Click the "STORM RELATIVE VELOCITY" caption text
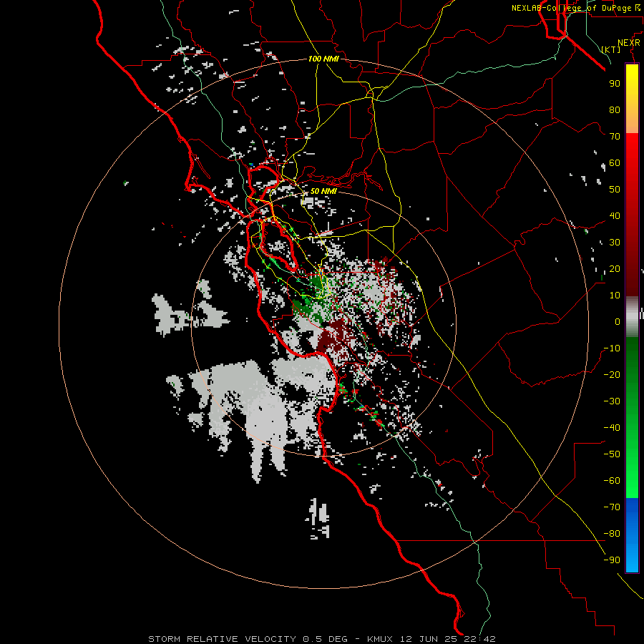Viewport: 644px width, 644px height. coord(222,639)
